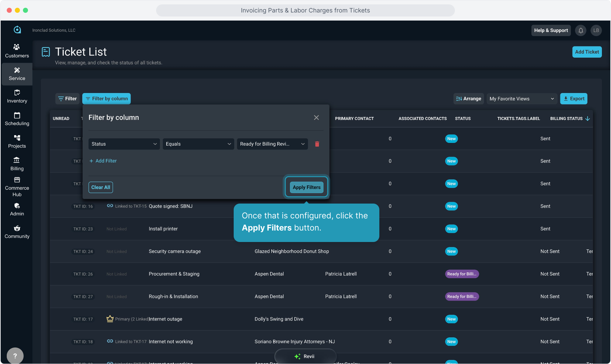Close the Filter by column panel

pyautogui.click(x=316, y=118)
